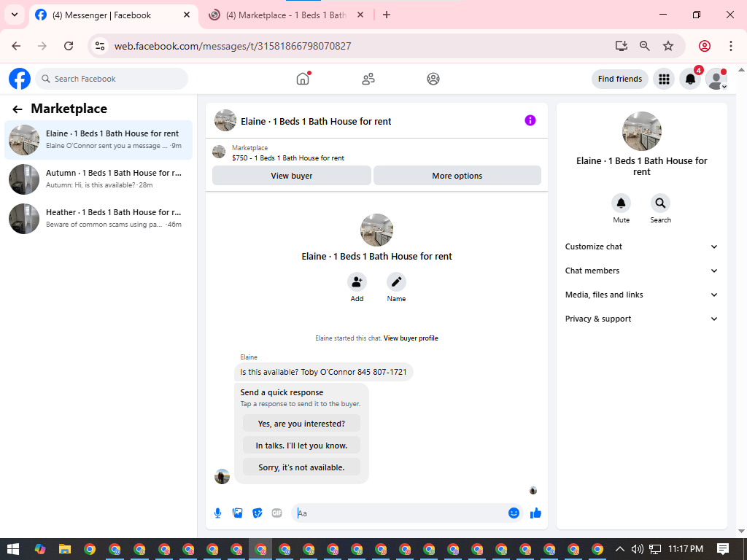
Task: Open Chrome profile icon
Action: [705, 46]
